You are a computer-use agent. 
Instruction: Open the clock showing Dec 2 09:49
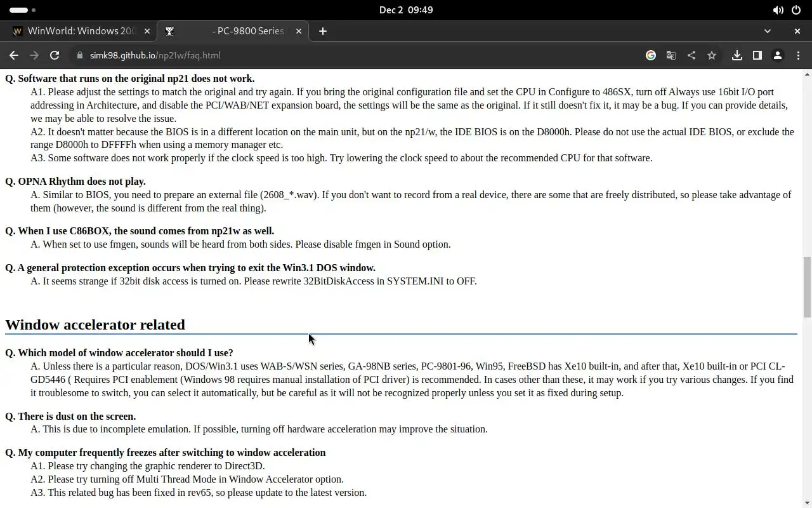[406, 10]
